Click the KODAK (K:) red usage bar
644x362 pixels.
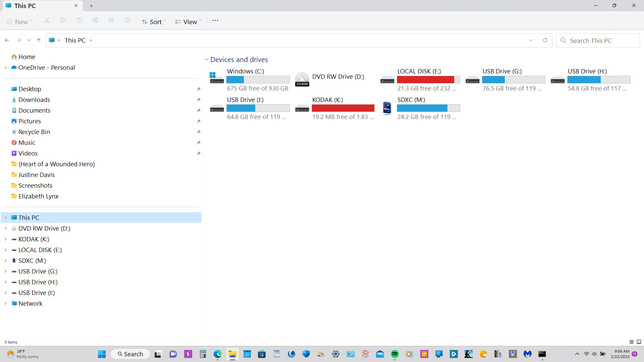343,108
